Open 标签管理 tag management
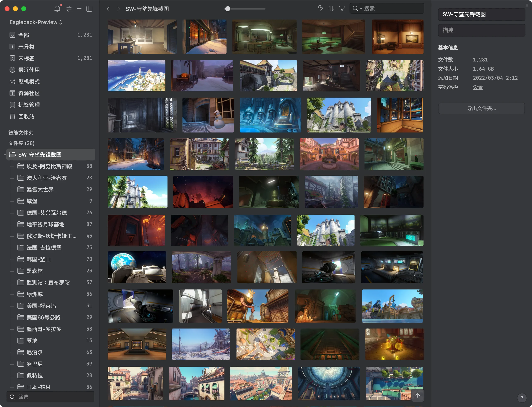The image size is (532, 407). tap(51, 105)
